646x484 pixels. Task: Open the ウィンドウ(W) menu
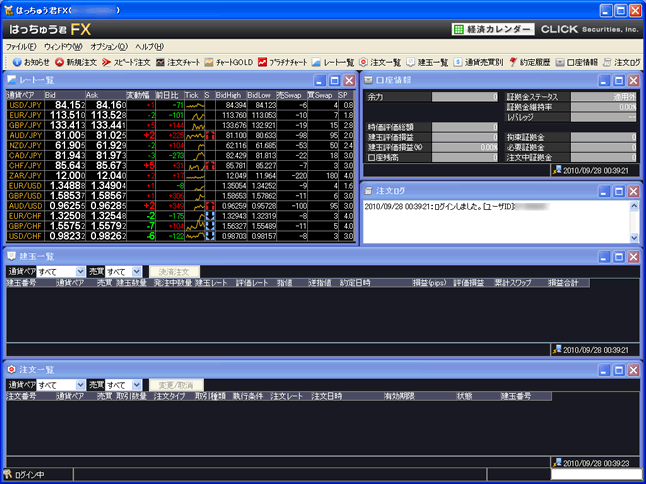coord(63,47)
